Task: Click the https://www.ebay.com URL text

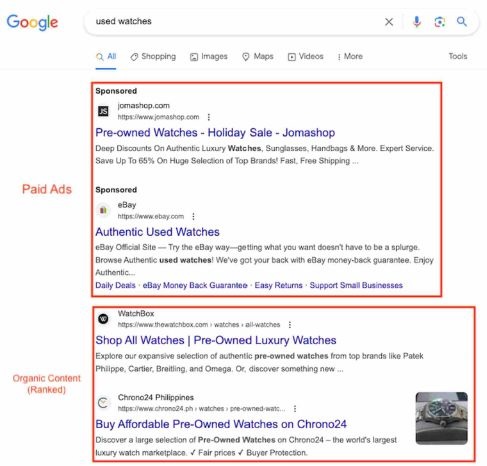Action: click(151, 216)
